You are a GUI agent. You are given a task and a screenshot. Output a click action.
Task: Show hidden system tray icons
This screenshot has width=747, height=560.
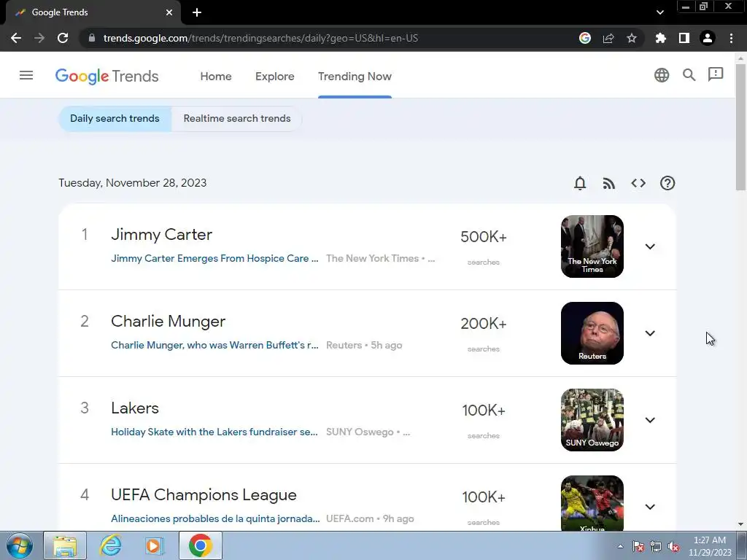[620, 546]
